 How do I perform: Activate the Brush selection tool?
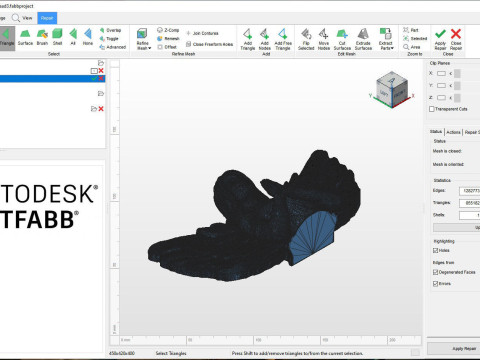point(42,38)
